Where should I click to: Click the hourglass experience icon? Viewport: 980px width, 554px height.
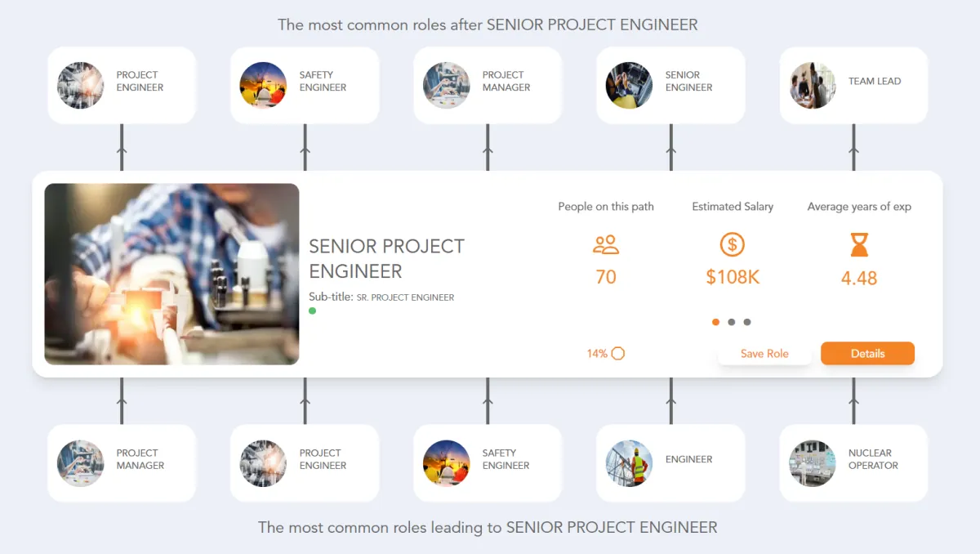click(858, 244)
